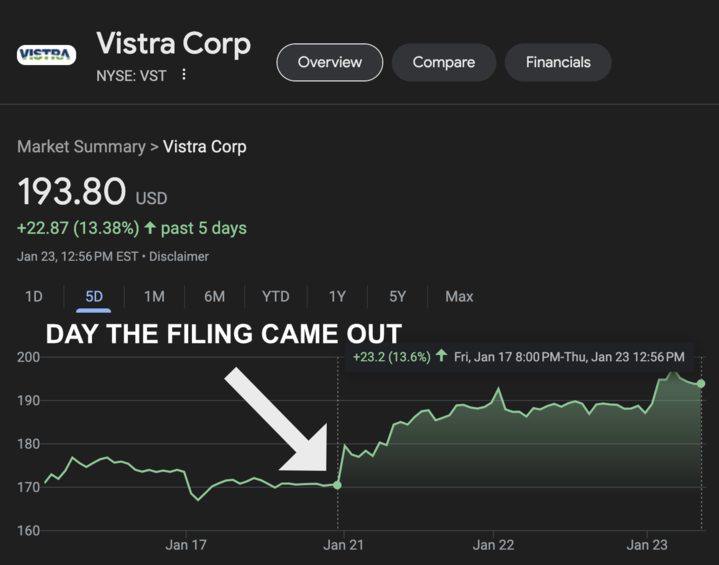The width and height of the screenshot is (719, 565).
Task: Open the three-dot options menu beside NYSE: VST
Action: (x=184, y=75)
